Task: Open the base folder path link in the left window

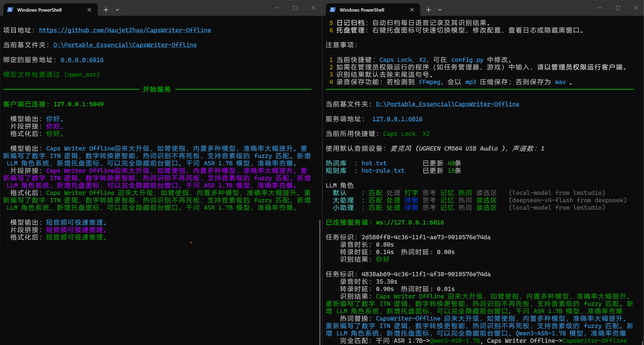Action: click(125, 45)
